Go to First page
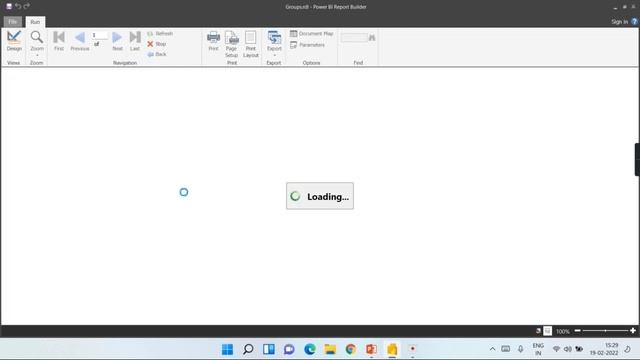 click(59, 41)
